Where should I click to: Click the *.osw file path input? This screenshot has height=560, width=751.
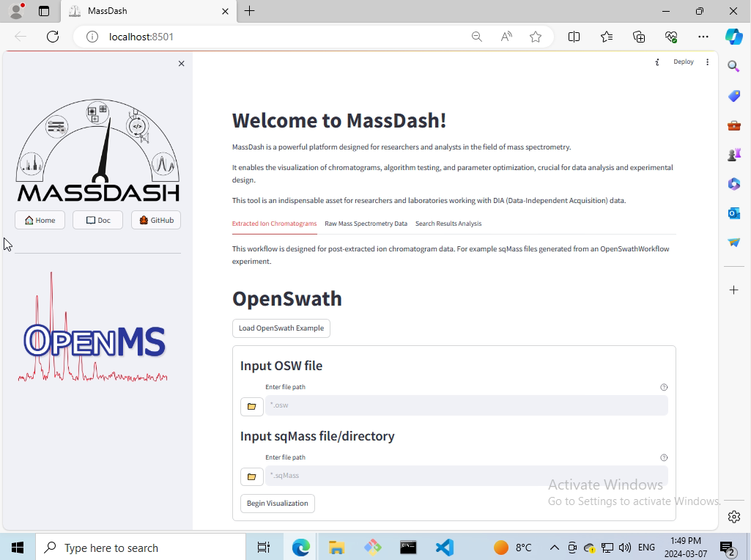coord(467,405)
